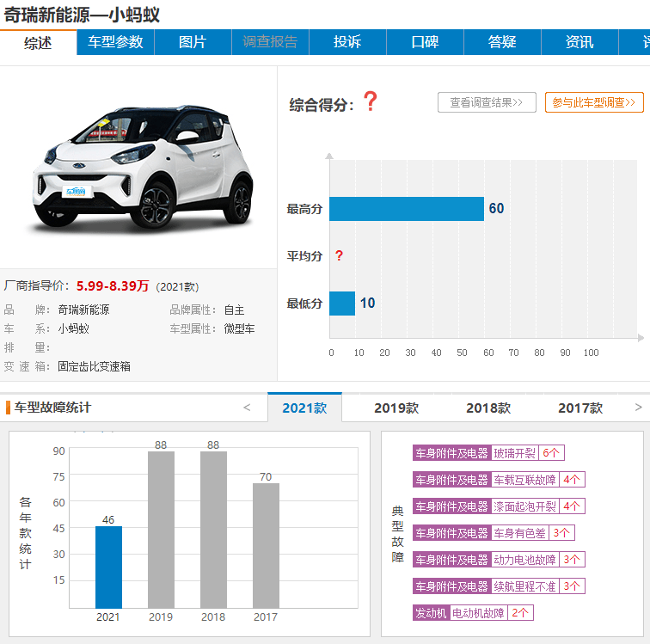Click the red question mark beside 综合得分
The width and height of the screenshot is (650, 644).
[x=371, y=101]
